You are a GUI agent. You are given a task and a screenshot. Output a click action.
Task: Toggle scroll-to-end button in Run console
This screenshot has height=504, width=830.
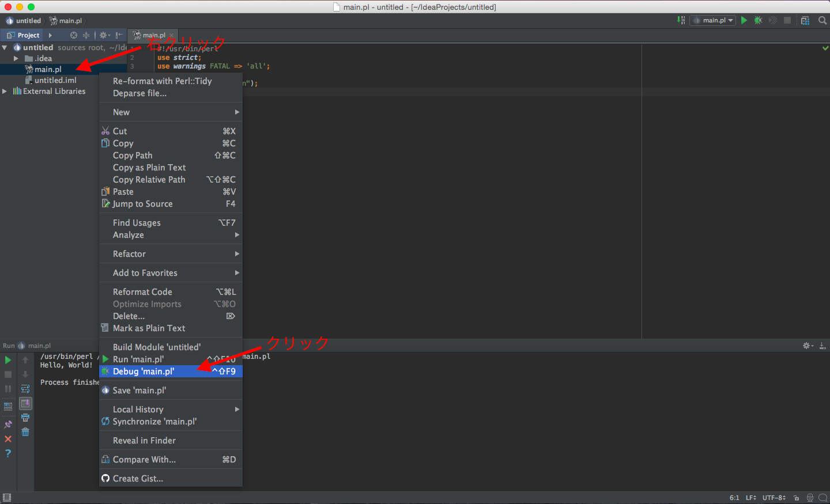pos(25,403)
